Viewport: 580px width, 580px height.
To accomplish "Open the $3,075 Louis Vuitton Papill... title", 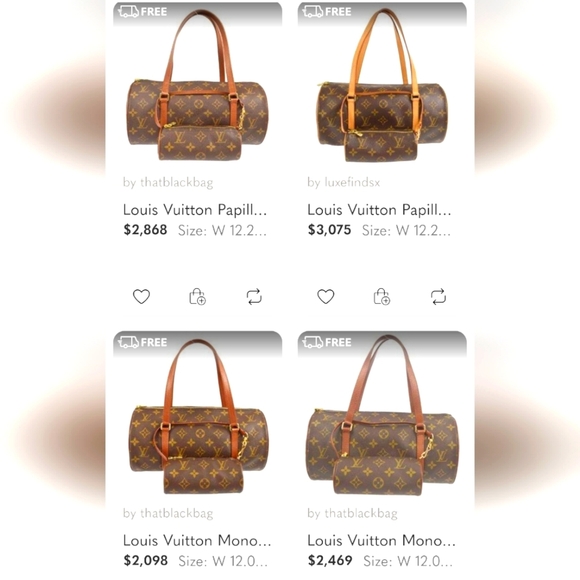I will [x=379, y=210].
